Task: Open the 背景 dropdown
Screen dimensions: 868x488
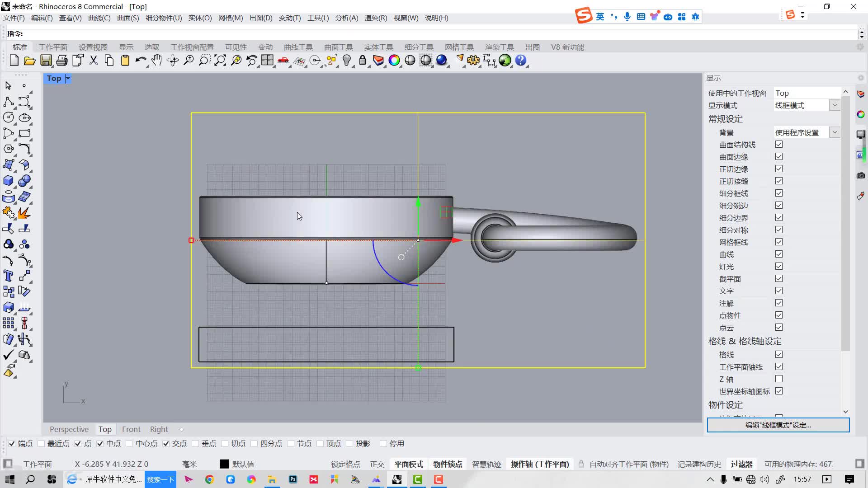Action: pos(835,132)
